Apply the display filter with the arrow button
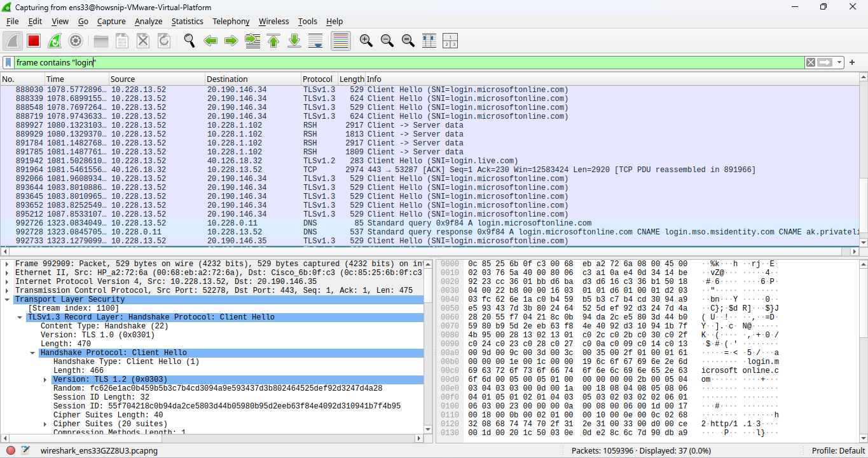Viewport: 868px width, 458px height. coord(825,62)
